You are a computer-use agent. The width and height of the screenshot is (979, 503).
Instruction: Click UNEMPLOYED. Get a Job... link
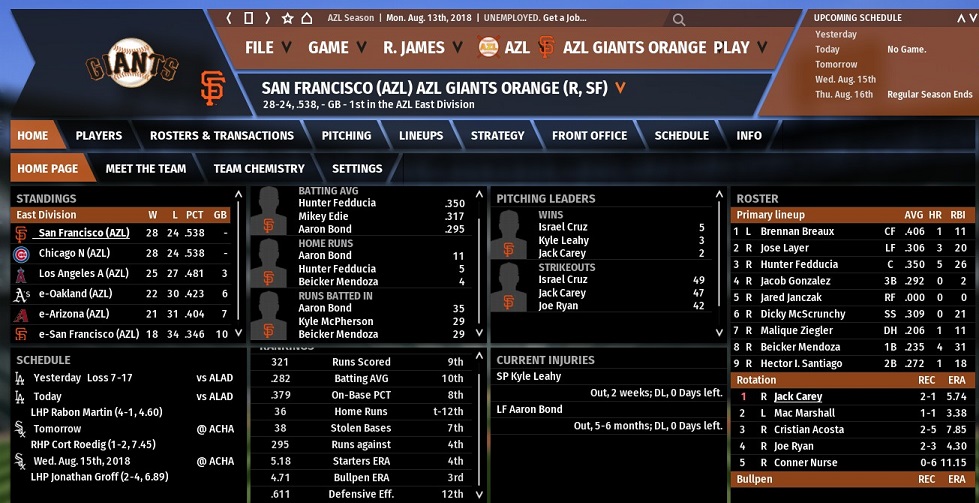tap(535, 18)
